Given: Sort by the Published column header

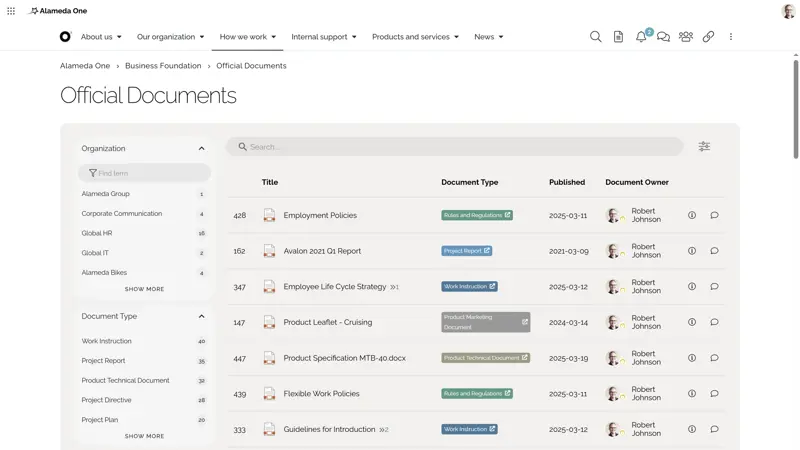Looking at the screenshot, I should tap(567, 182).
